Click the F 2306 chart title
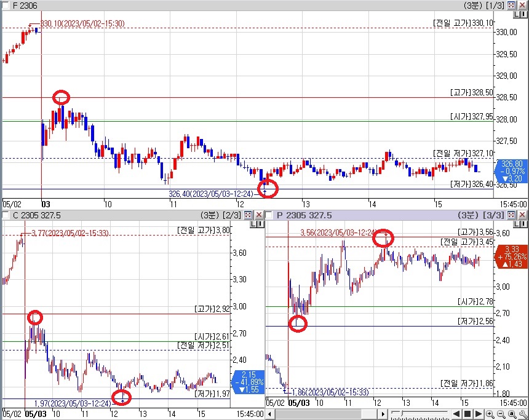529x420 pixels. click(25, 6)
